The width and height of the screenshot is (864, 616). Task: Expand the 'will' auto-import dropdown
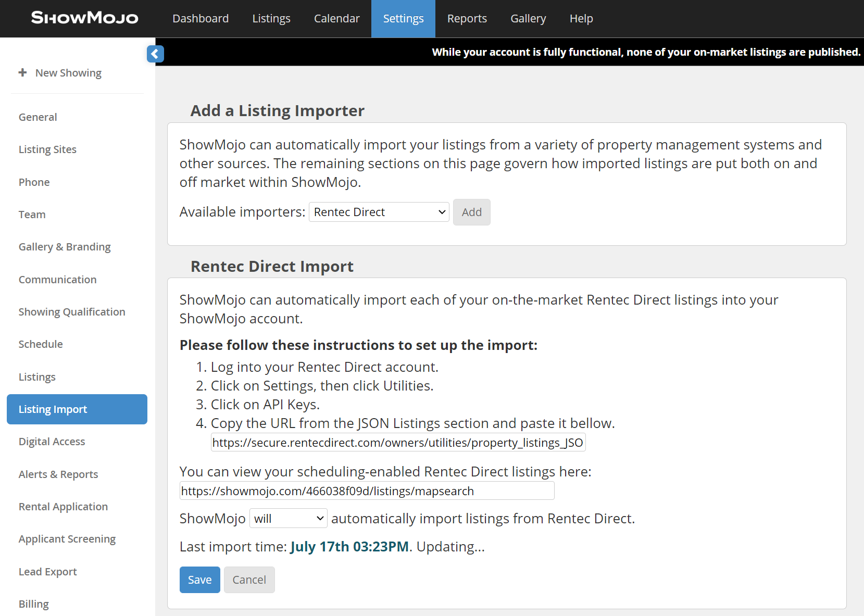pyautogui.click(x=288, y=519)
